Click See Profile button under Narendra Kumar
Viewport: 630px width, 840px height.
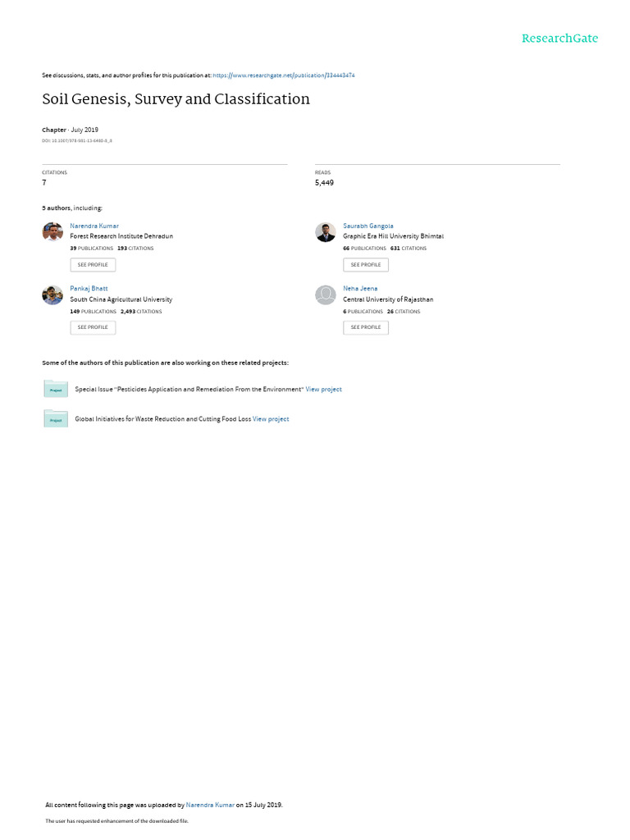point(93,265)
